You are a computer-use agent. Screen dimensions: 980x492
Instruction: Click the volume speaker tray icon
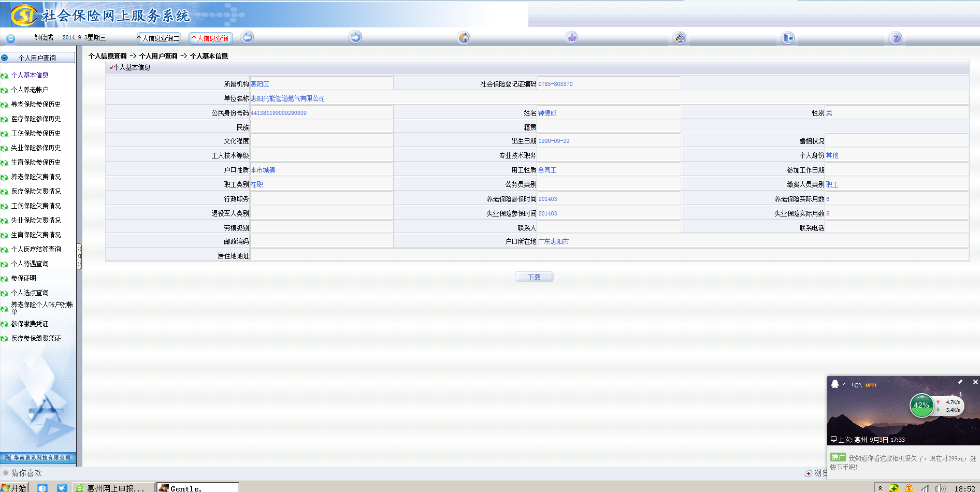point(940,488)
